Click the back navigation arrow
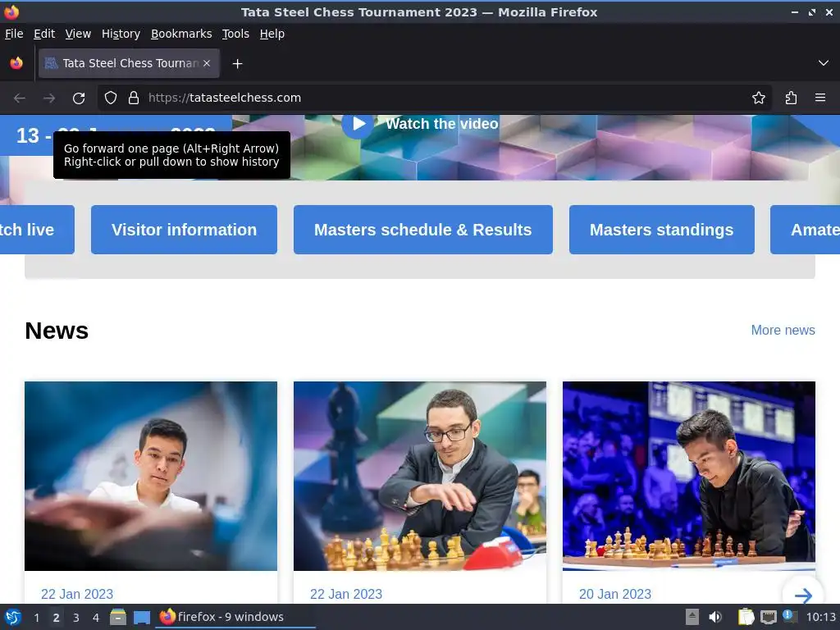The image size is (840, 630). (20, 98)
